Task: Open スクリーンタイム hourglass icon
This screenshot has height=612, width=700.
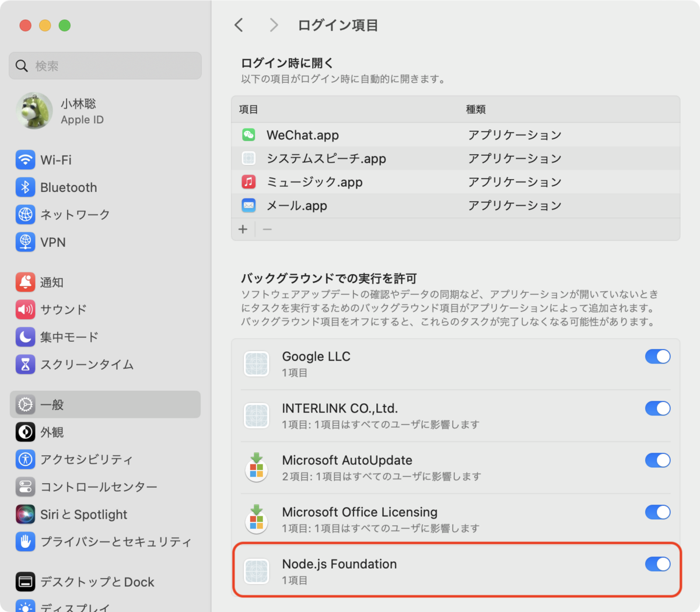Action: pos(25,365)
